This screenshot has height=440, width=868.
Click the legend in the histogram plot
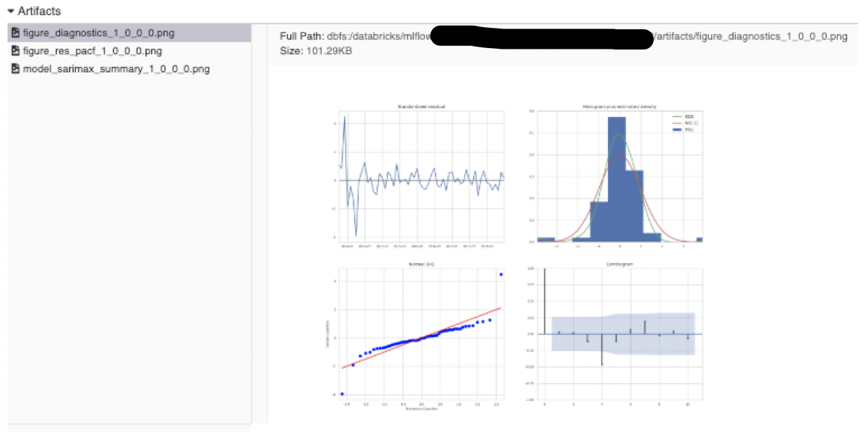coord(684,121)
